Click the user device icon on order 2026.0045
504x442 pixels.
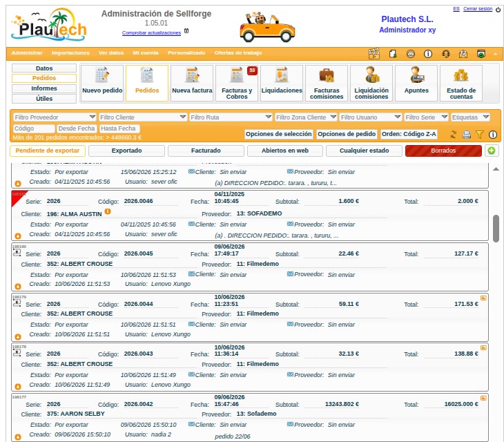[x=17, y=253]
